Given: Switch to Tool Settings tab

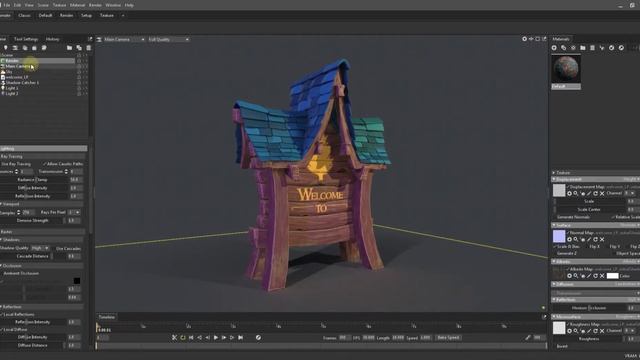Looking at the screenshot, I should coord(26,39).
